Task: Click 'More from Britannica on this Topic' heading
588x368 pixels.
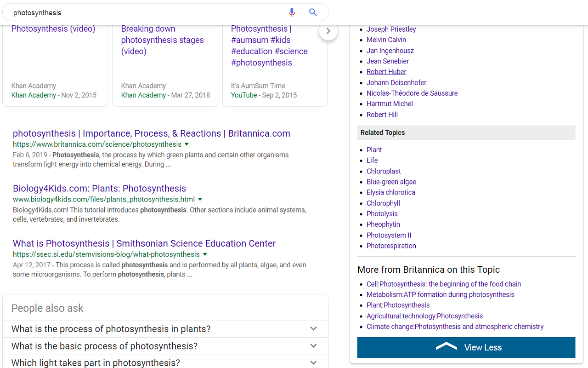Action: point(429,270)
